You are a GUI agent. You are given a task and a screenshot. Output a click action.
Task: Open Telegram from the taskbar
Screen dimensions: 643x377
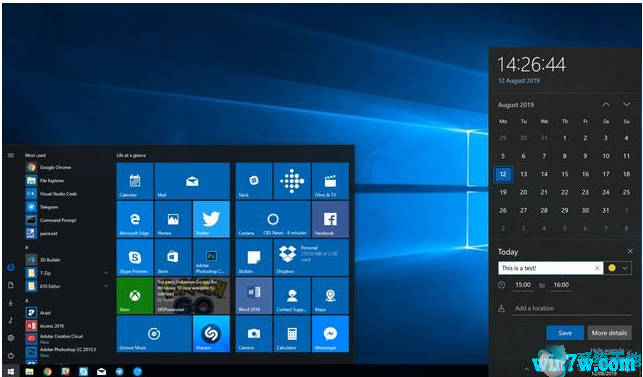point(120,371)
